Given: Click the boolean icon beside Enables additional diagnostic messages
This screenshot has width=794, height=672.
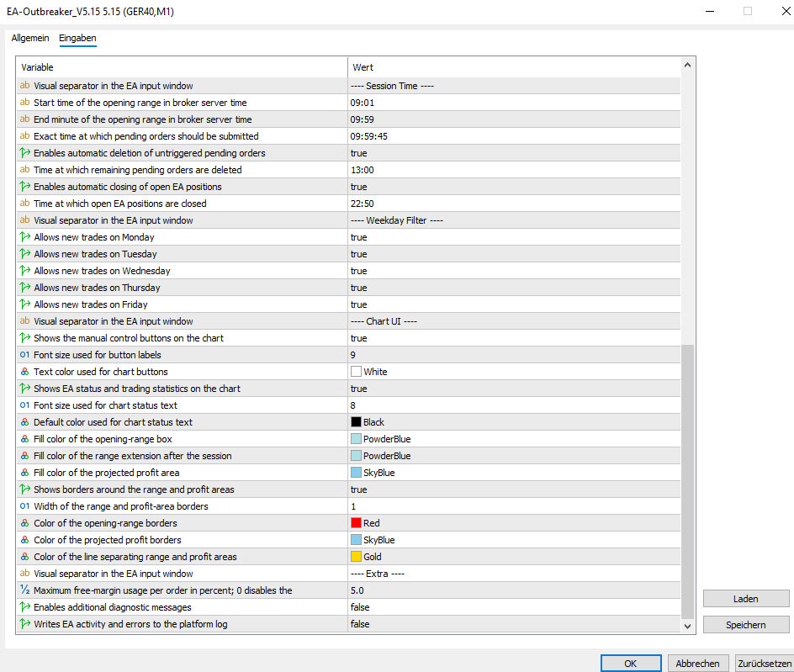Looking at the screenshot, I should pyautogui.click(x=25, y=606).
